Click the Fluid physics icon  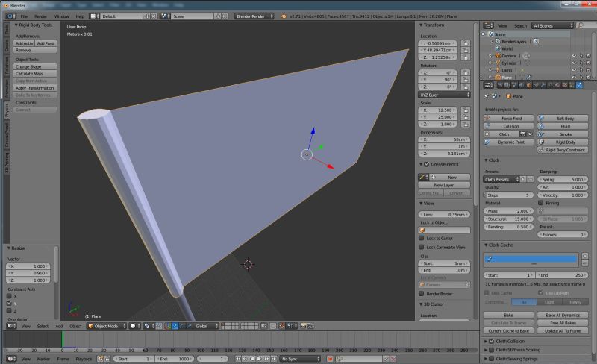(x=541, y=126)
